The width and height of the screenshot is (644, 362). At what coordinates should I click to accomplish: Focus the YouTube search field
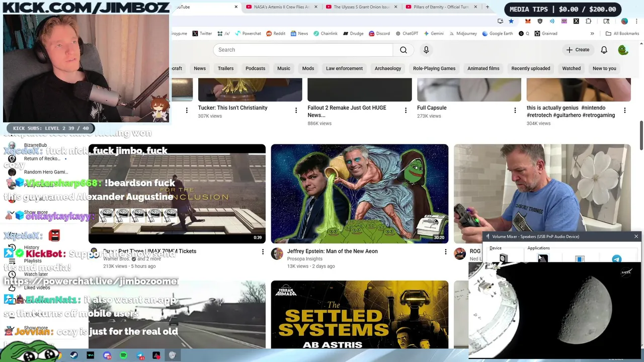303,50
